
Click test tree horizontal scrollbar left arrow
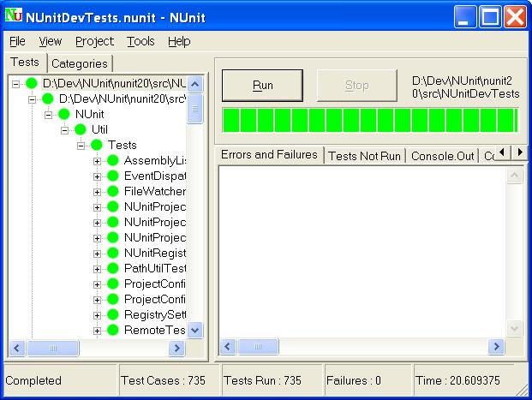click(x=17, y=348)
